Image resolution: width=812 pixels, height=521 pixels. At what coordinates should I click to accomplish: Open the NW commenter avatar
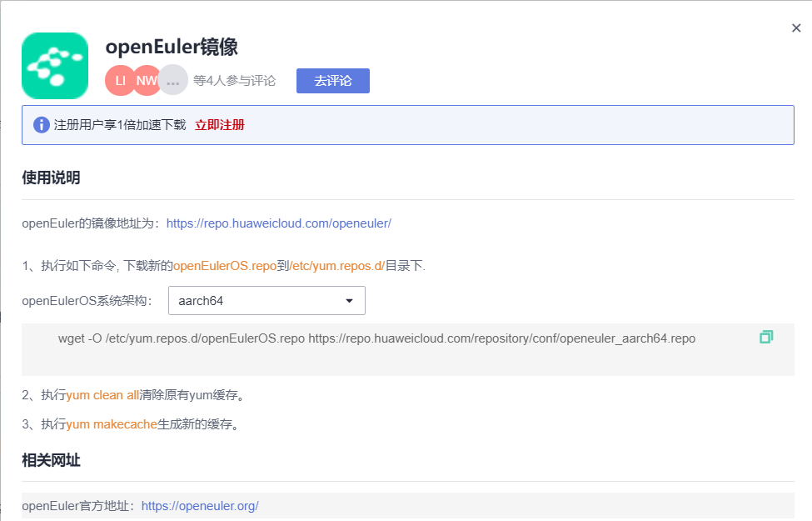[147, 80]
